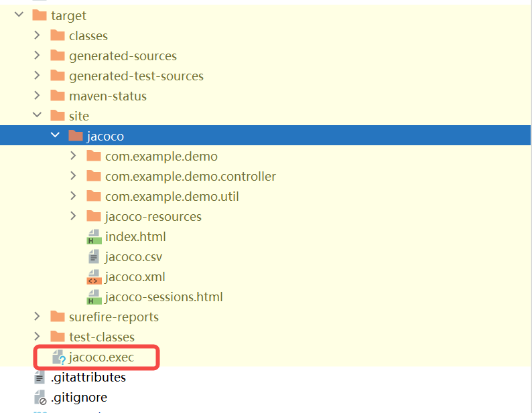Viewport: 532px width, 413px height.
Task: Click the index.html file icon
Action: coord(94,237)
